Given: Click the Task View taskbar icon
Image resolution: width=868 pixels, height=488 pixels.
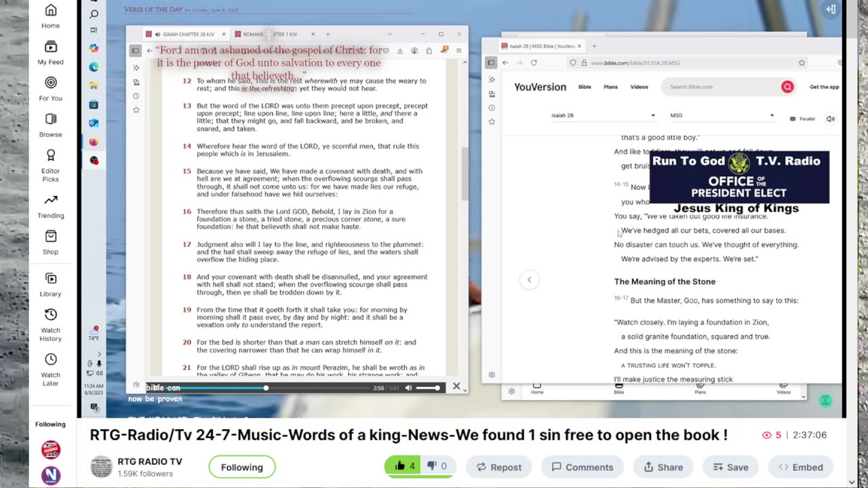Looking at the screenshot, I should click(94, 30).
